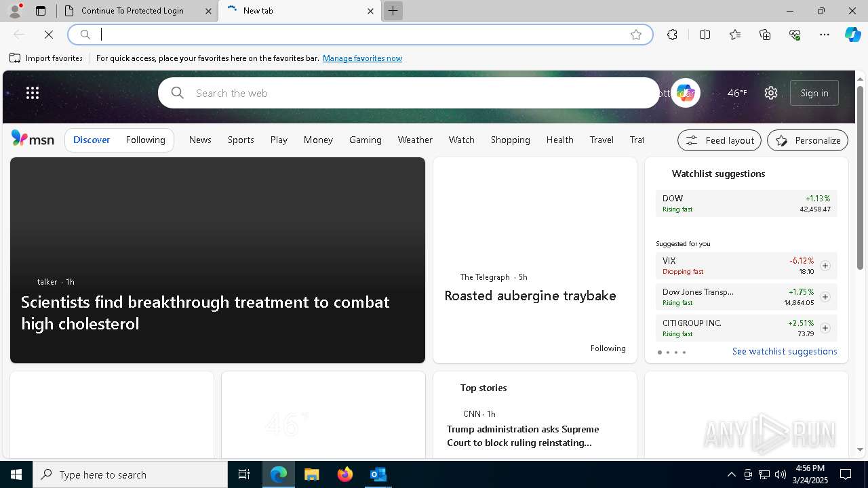Image resolution: width=868 pixels, height=488 pixels.
Task: Open the Money category
Action: pos(318,140)
